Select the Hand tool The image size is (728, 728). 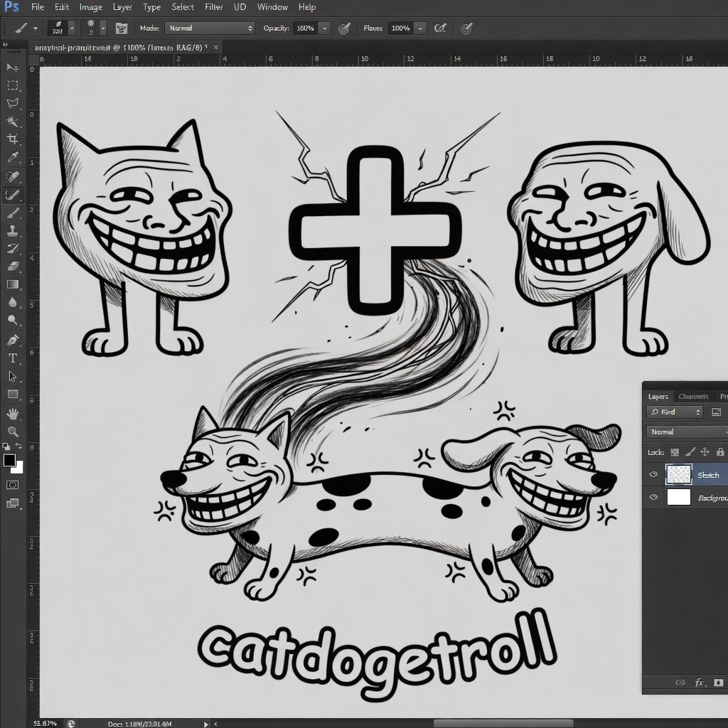coord(13,413)
